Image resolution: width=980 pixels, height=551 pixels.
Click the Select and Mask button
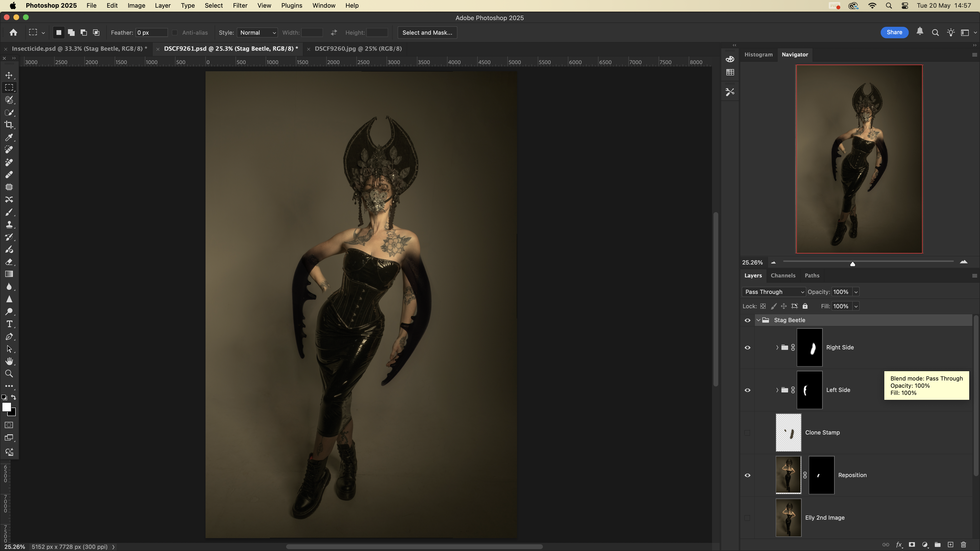(x=427, y=33)
